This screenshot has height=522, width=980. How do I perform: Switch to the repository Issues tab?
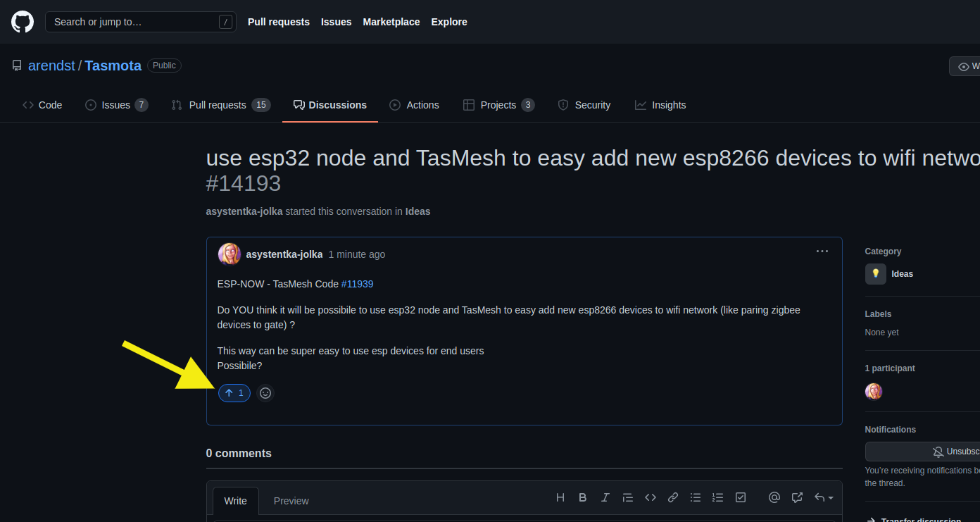click(117, 105)
